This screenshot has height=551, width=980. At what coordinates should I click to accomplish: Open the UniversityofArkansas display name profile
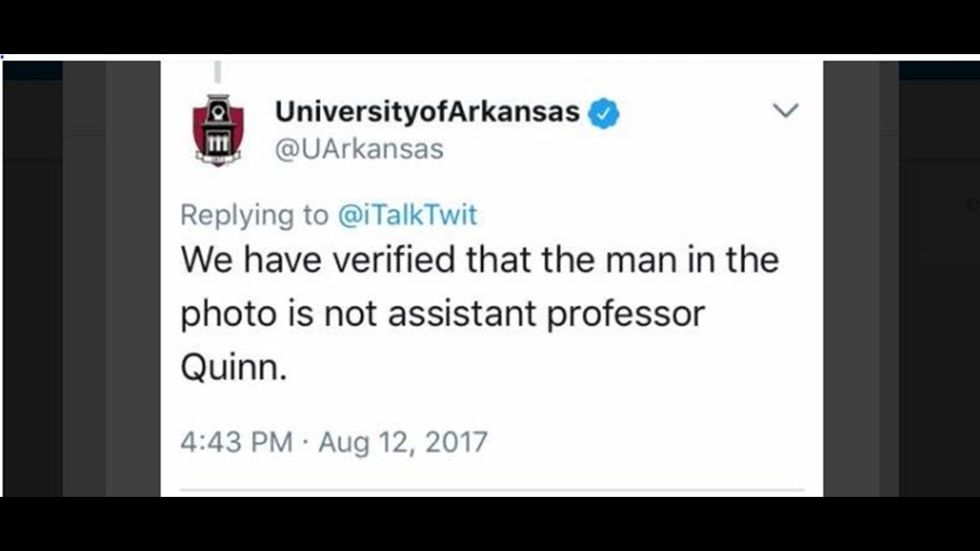coord(427,113)
